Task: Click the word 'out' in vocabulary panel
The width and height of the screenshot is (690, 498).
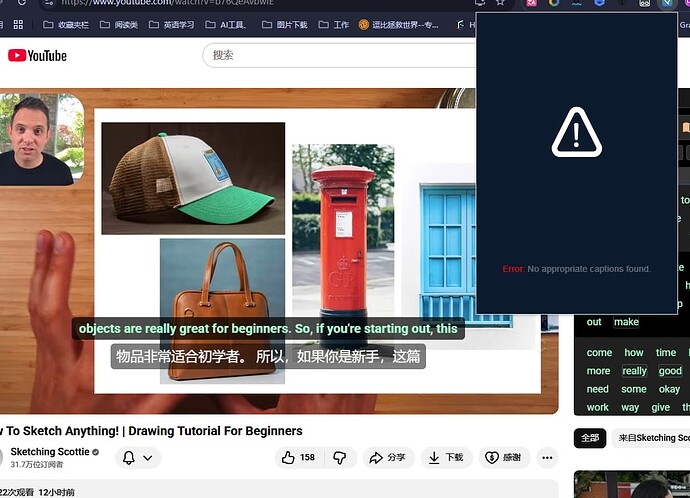Action: (594, 322)
